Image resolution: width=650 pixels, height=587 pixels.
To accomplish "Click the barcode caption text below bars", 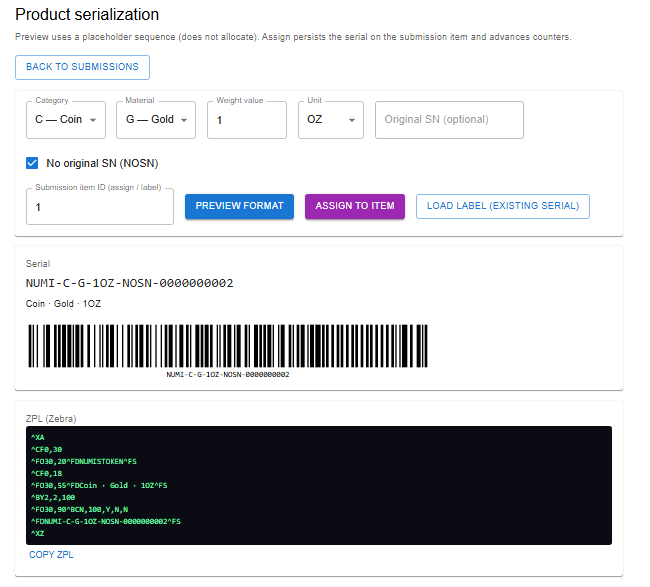I will 228,375.
